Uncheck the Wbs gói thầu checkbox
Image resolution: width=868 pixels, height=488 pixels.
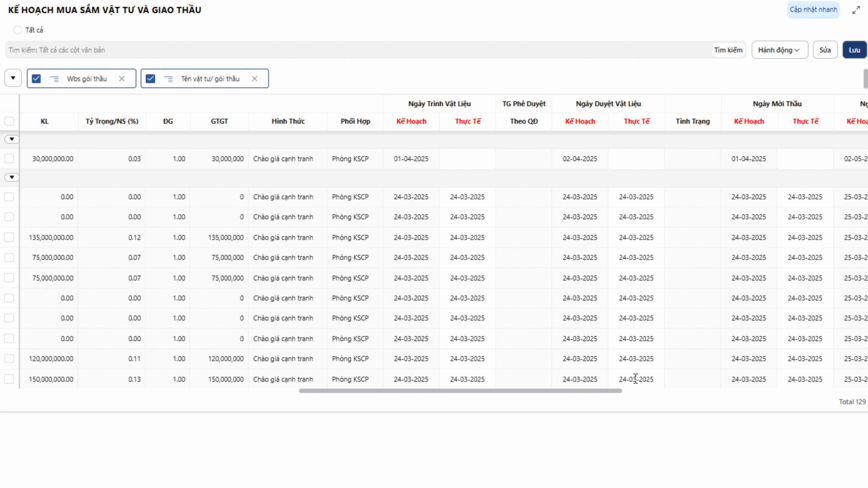tap(36, 79)
